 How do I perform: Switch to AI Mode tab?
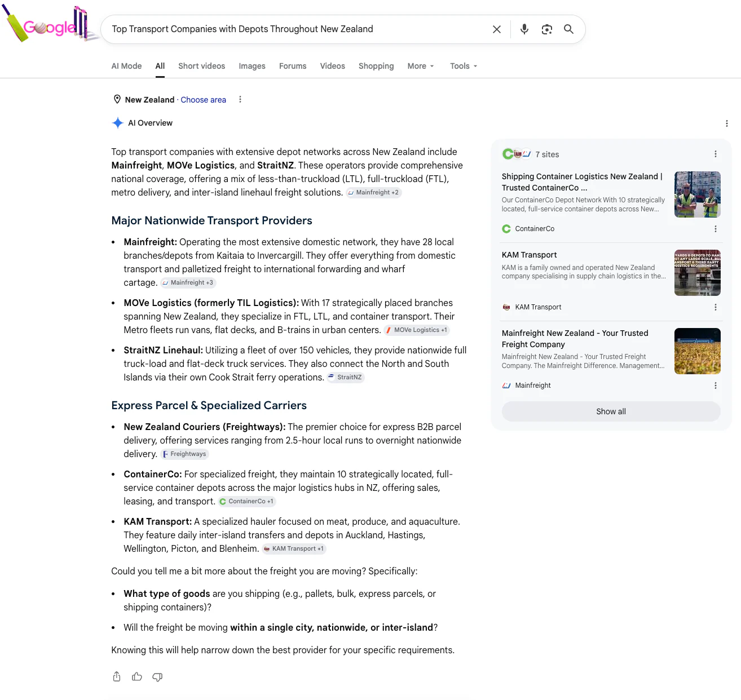pyautogui.click(x=126, y=66)
